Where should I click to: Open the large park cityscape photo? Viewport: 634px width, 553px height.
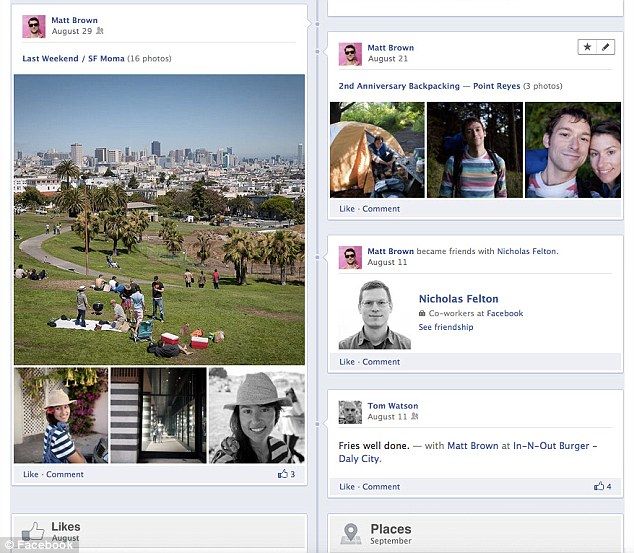(159, 219)
